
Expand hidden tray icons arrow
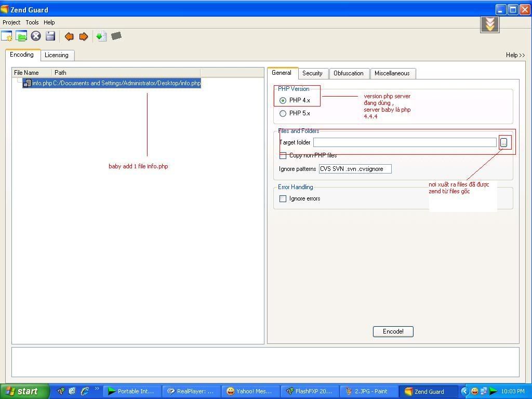pyautogui.click(x=464, y=391)
